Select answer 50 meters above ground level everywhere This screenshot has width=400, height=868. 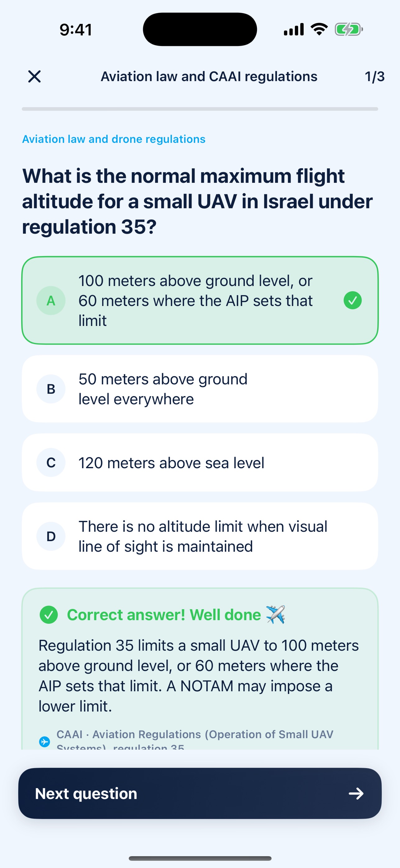[200, 389]
